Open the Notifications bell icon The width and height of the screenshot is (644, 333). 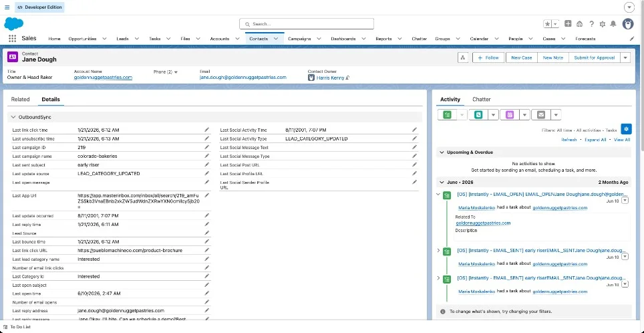pyautogui.click(x=613, y=24)
